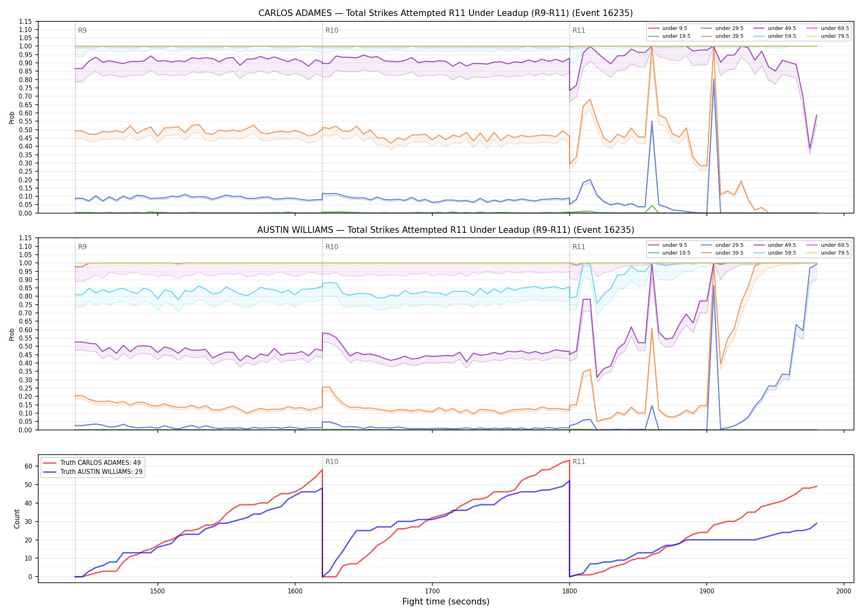Select 'under 29.5' in Carlos Adames legend
This screenshot has width=863, height=616.
[x=722, y=28]
